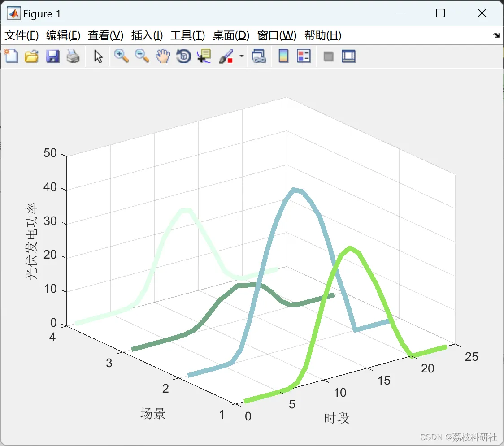Click the MATLAB logo in title bar

pyautogui.click(x=13, y=13)
